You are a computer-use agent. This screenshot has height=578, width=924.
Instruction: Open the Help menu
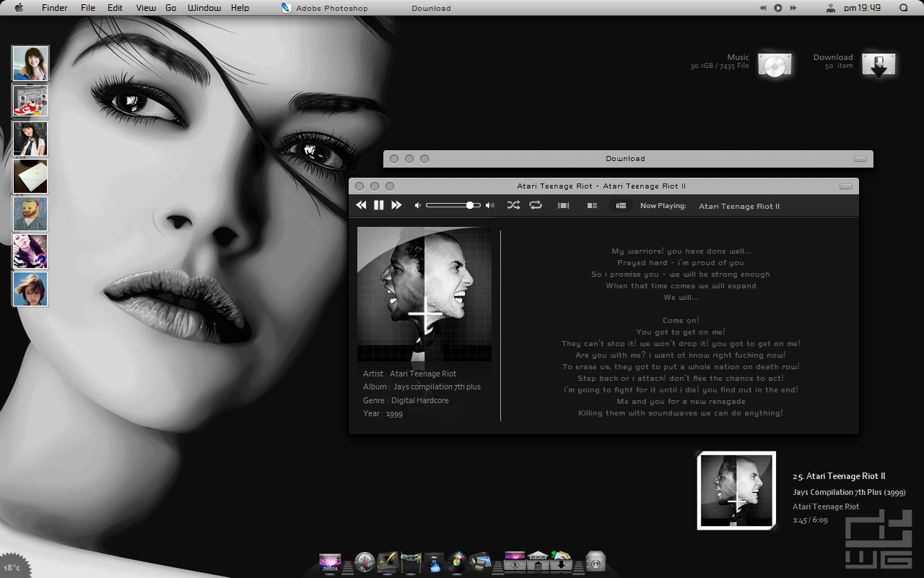240,8
